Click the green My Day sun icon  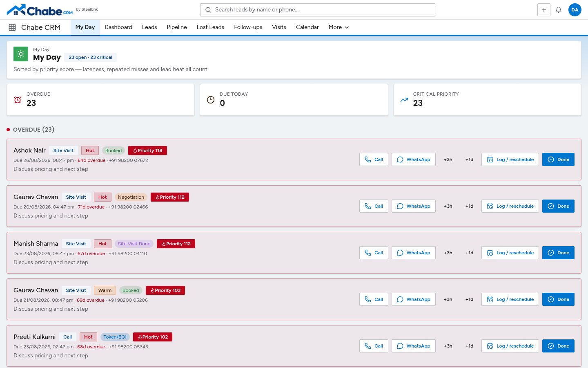tap(21, 54)
